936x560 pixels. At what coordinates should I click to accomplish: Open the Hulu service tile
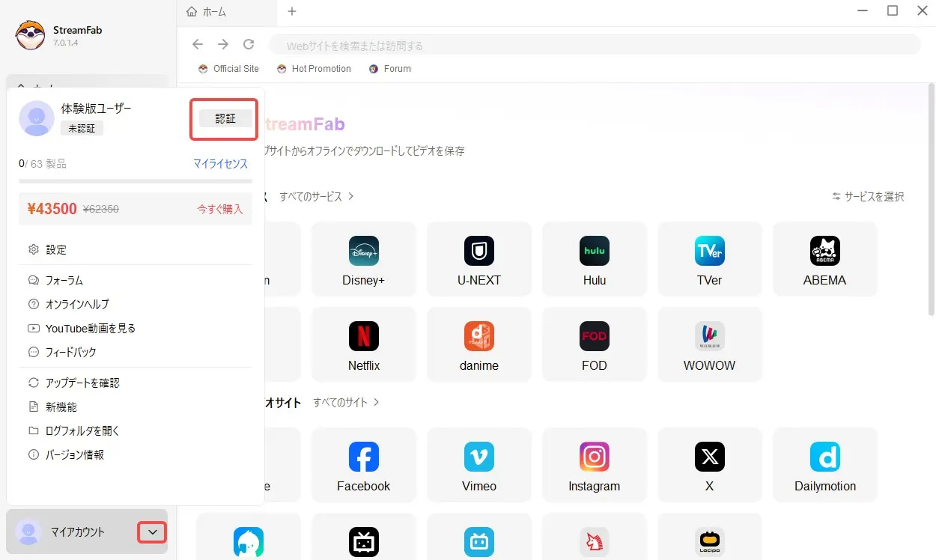click(x=594, y=259)
